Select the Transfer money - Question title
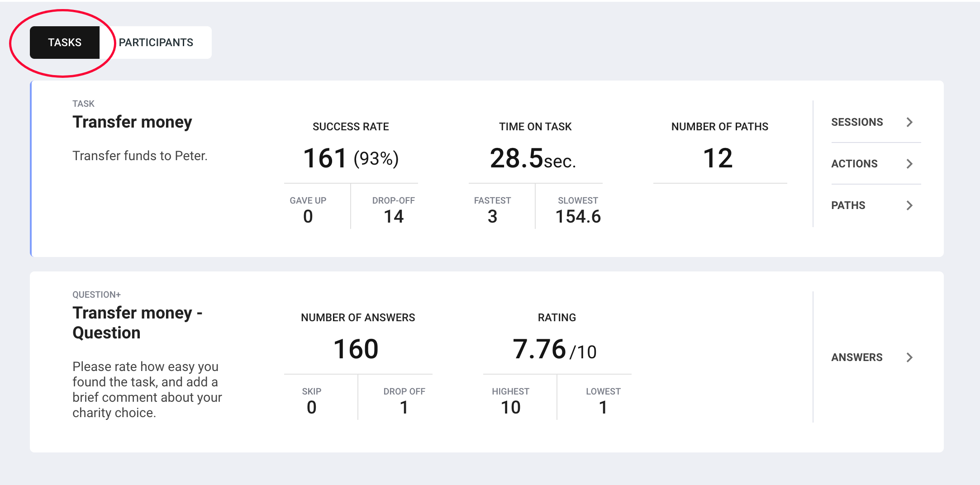This screenshot has width=980, height=485. (x=138, y=323)
